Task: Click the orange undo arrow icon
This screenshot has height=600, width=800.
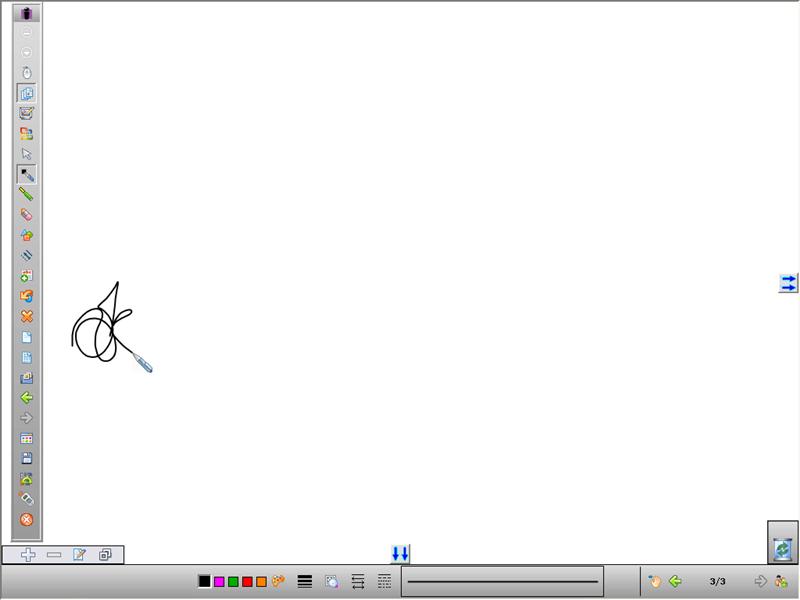Action: click(x=27, y=296)
